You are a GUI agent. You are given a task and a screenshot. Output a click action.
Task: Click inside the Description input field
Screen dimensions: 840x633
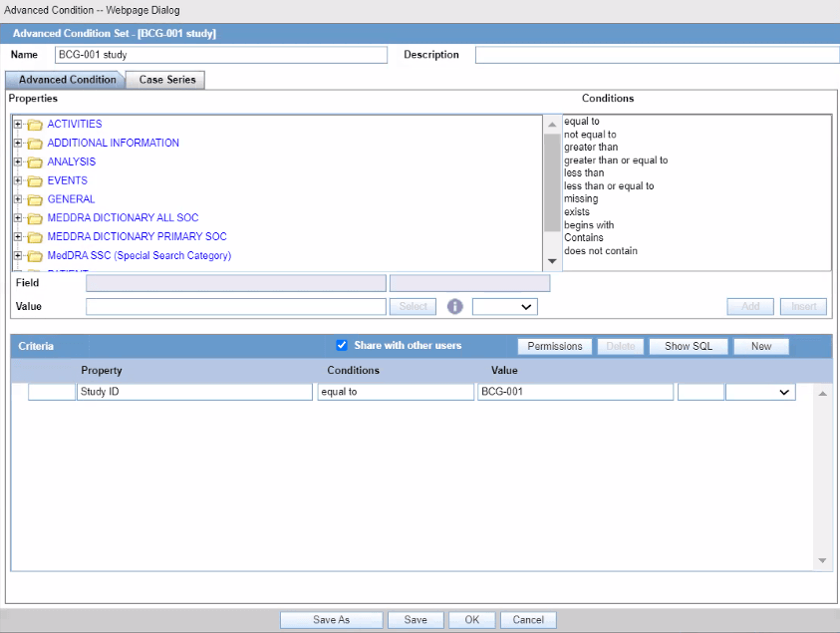(656, 54)
